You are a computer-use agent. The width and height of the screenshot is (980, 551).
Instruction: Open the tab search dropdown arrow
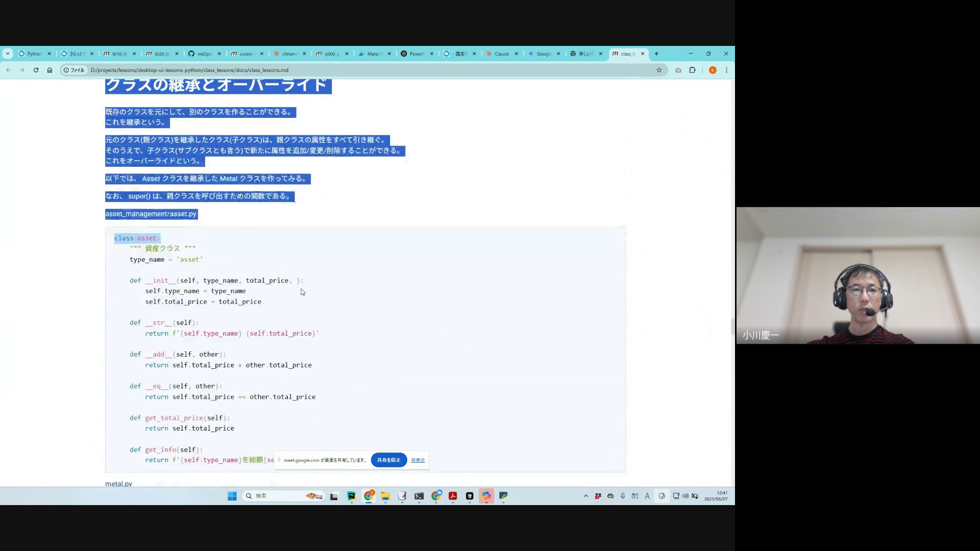(8, 54)
